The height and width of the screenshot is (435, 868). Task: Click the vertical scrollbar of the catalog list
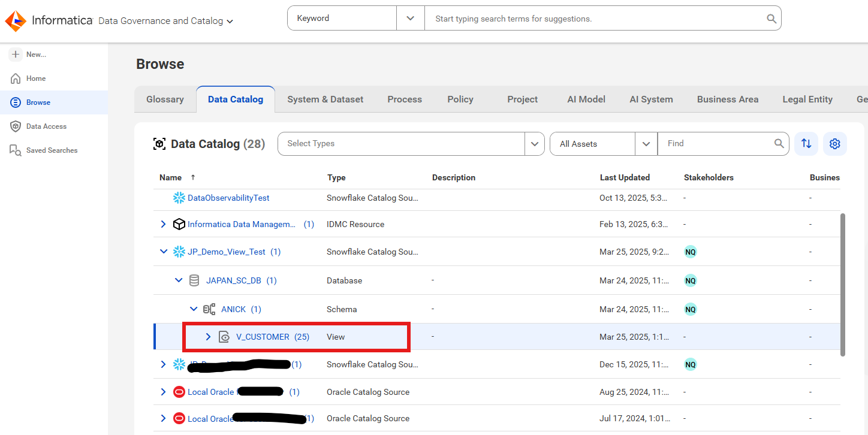point(843,285)
